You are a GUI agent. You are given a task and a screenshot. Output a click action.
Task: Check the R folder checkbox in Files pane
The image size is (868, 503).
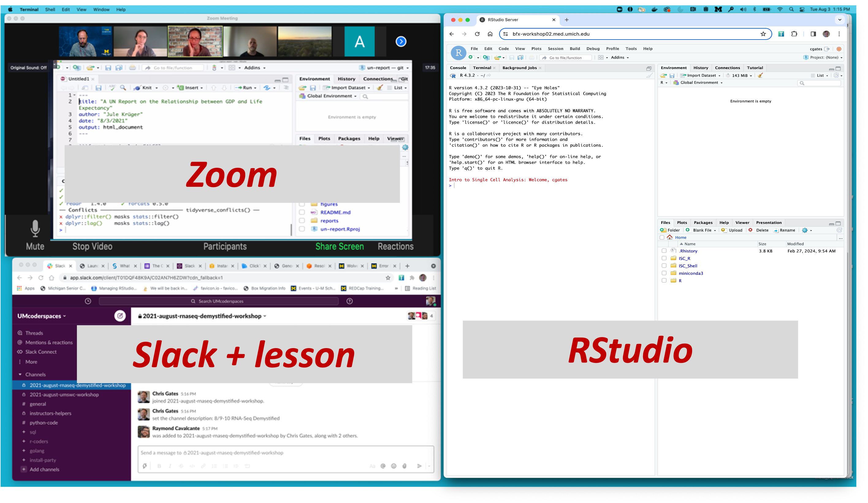click(x=664, y=280)
